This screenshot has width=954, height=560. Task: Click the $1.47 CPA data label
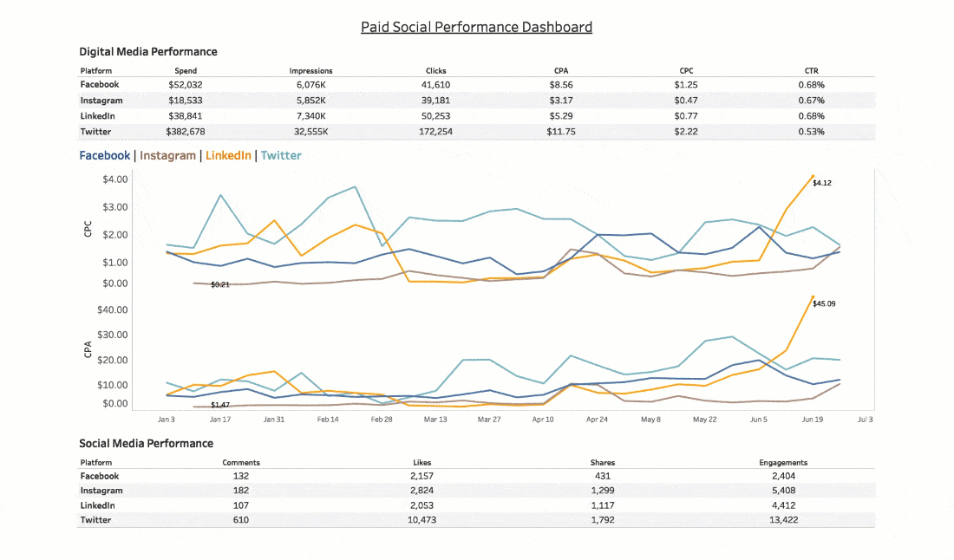coord(220,405)
